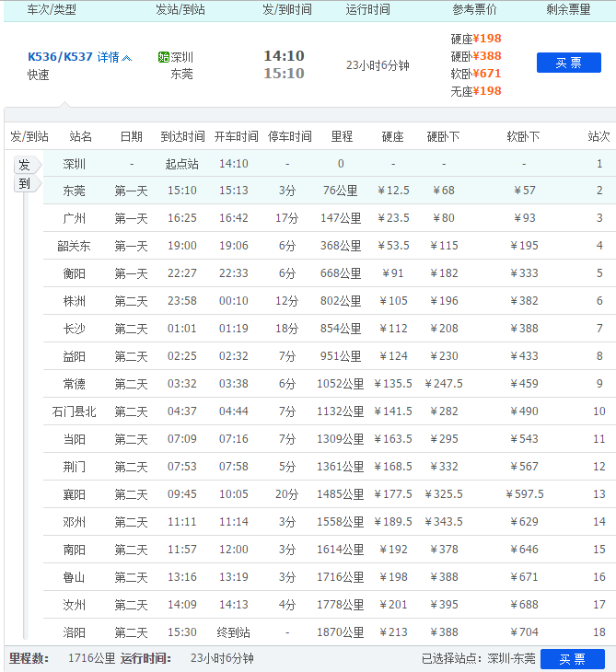
Task: Click the 里程数 1716公里 footer value
Action: [92, 658]
